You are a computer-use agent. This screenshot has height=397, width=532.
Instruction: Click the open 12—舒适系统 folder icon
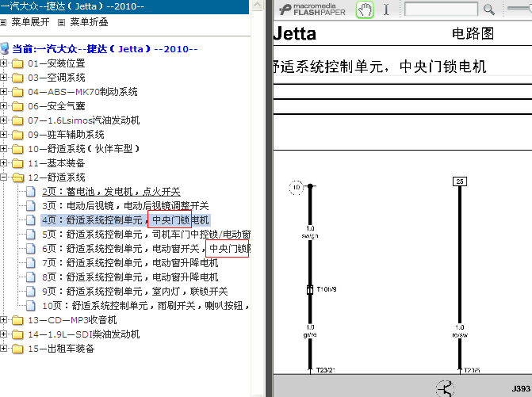tap(18, 178)
